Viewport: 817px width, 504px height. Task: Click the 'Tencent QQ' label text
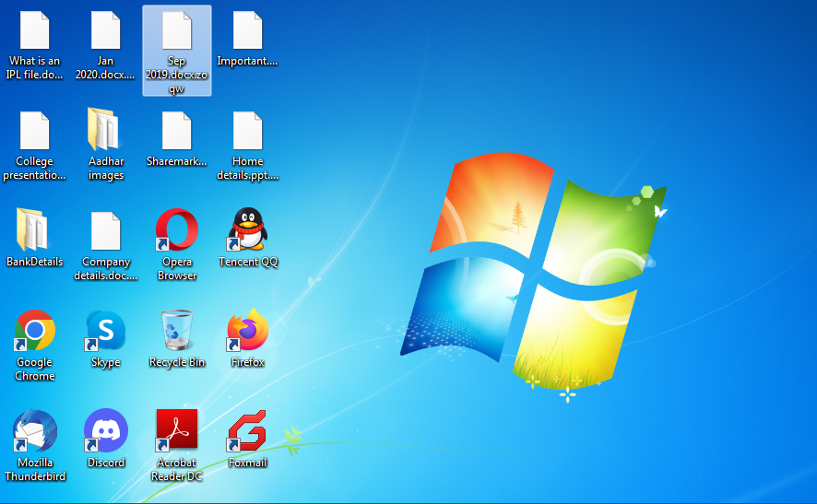click(x=248, y=262)
